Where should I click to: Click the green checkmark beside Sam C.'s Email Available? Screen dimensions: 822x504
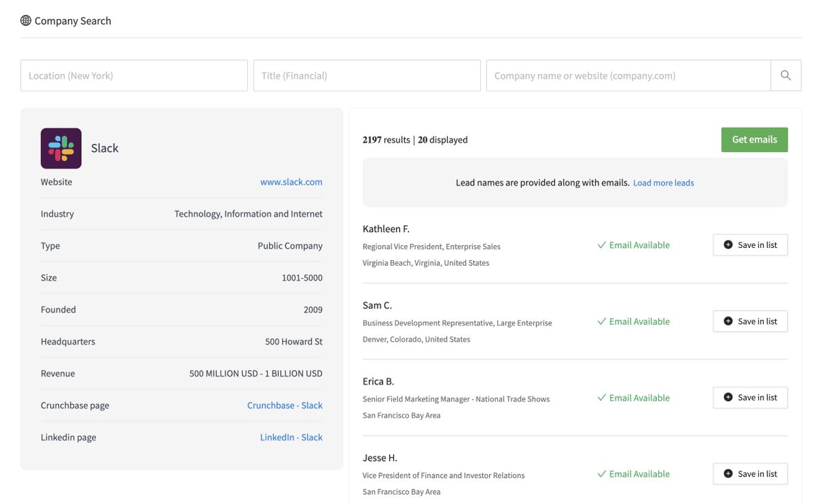(601, 320)
